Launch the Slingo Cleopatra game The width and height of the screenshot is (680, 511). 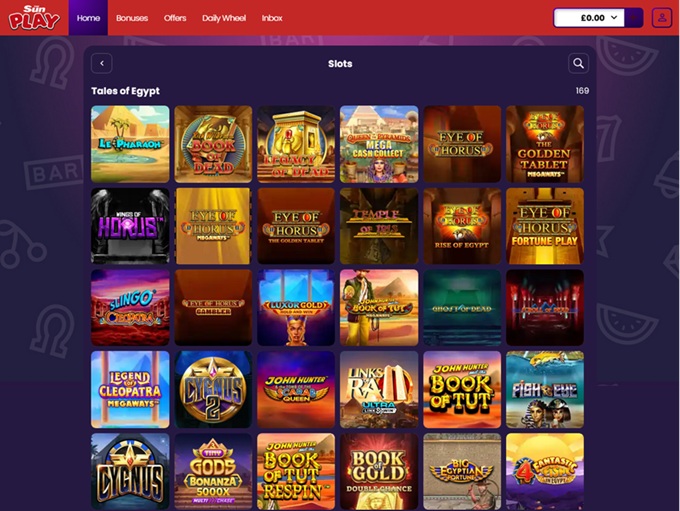(130, 308)
